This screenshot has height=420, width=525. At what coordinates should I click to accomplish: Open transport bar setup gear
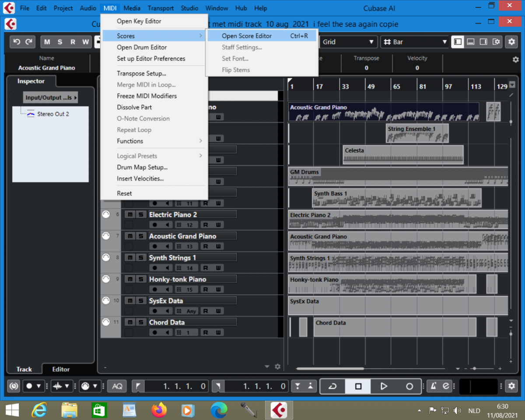511,386
